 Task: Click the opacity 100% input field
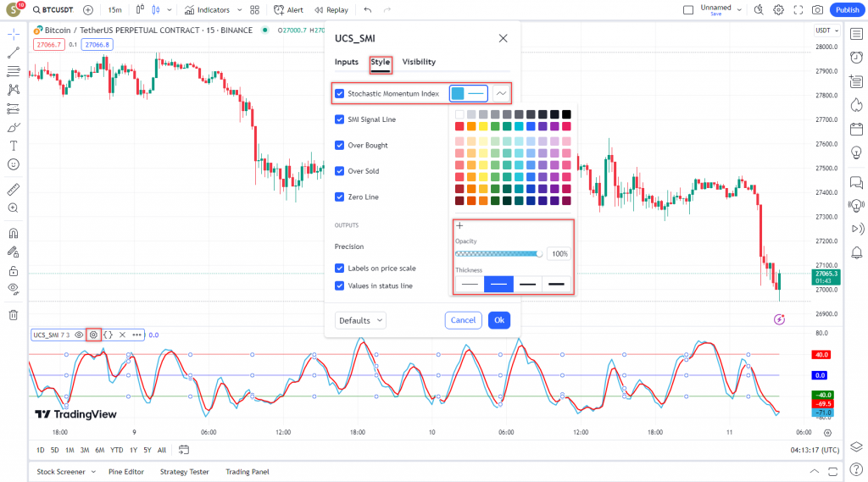coord(559,254)
